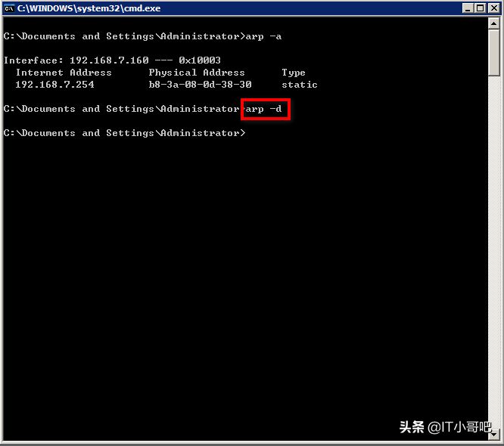This screenshot has height=446, width=504.
Task: Close the cmd.exe window
Action: pyautogui.click(x=493, y=8)
